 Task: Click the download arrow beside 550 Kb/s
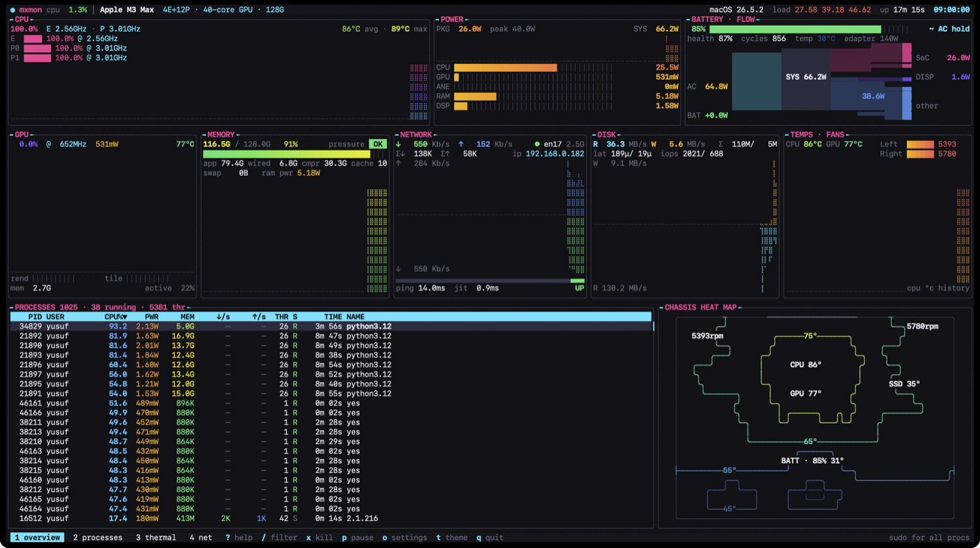coord(399,144)
